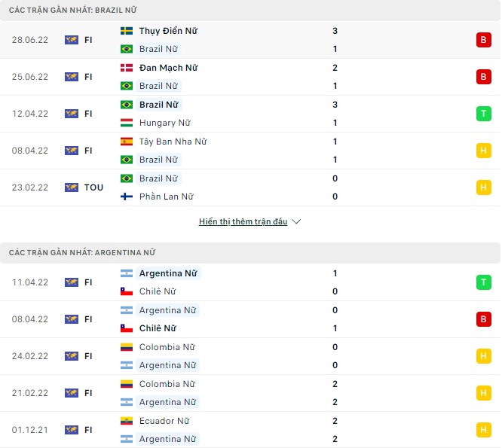Click the Sweden flag icon next to Thụy Điển Nữ
Image resolution: width=502 pixels, height=448 pixels.
[127, 32]
